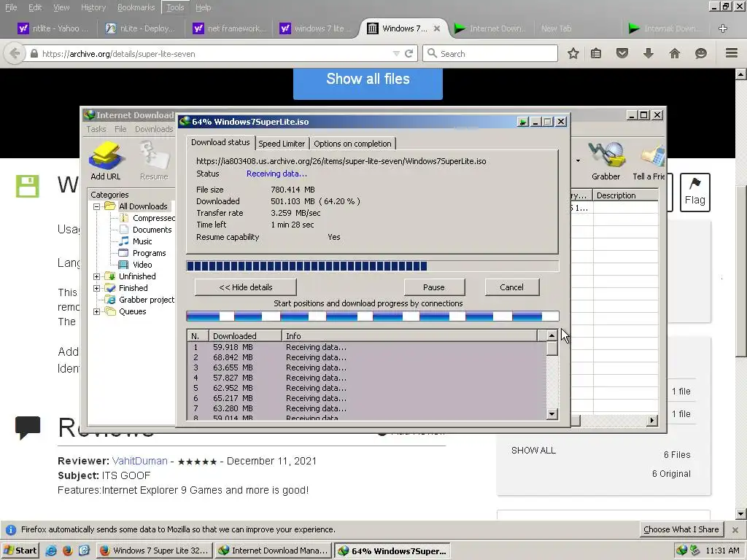This screenshot has width=747, height=560.
Task: Click the Add URL icon in IDM
Action: pos(107,155)
